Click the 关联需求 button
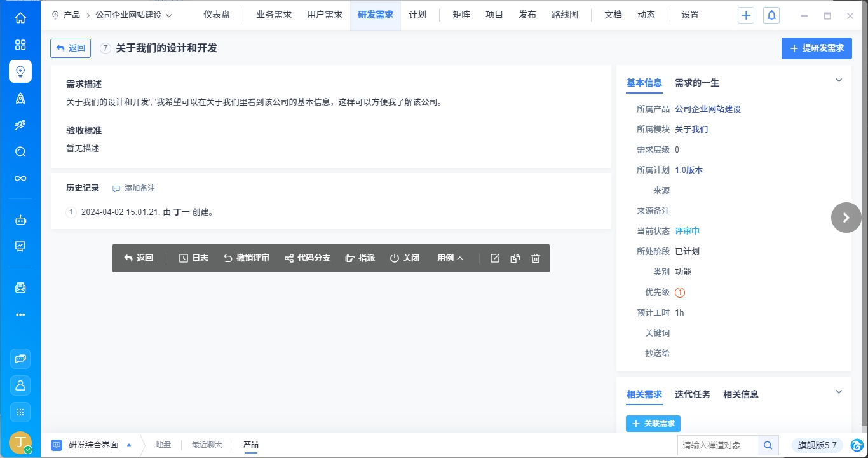Screen dimensions: 868x458 (653, 424)
